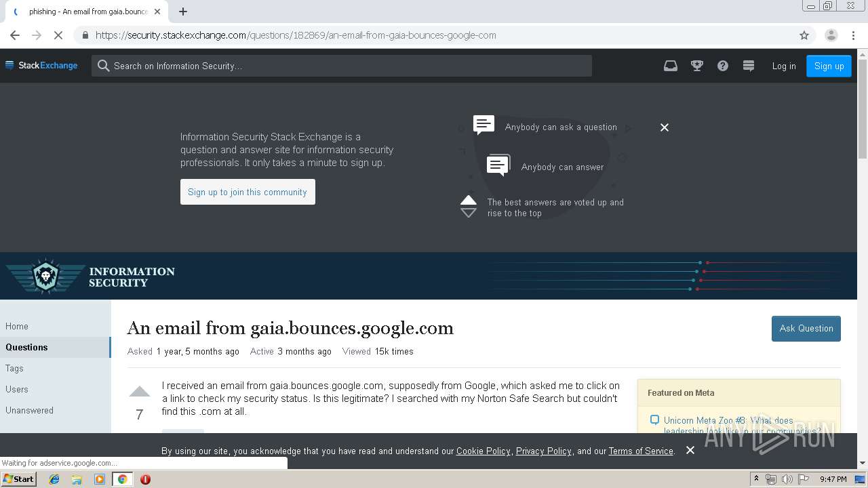Dismiss the community intro banner
Image resolution: width=868 pixels, height=488 pixels.
click(665, 127)
